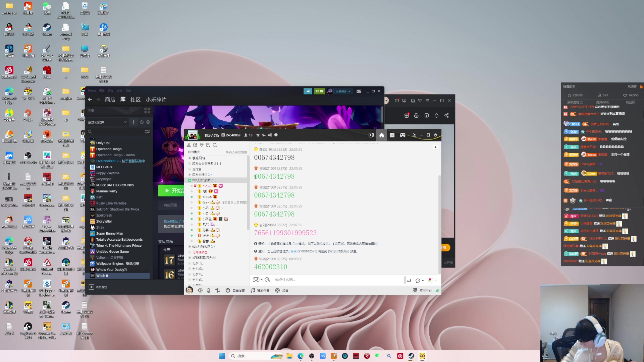Send a flower with the rose icon
644x362 pixels.
(x=430, y=280)
